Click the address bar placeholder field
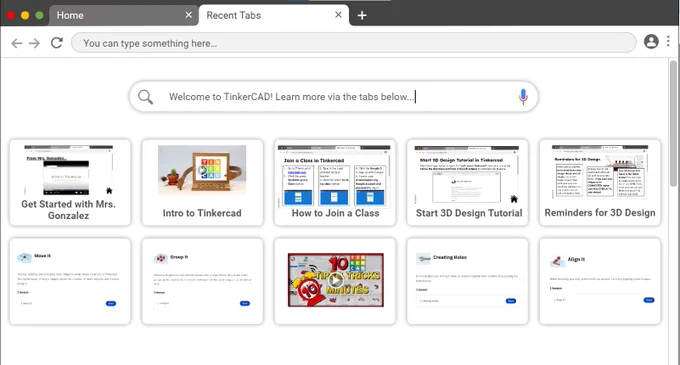This screenshot has height=365, width=680. (x=353, y=43)
